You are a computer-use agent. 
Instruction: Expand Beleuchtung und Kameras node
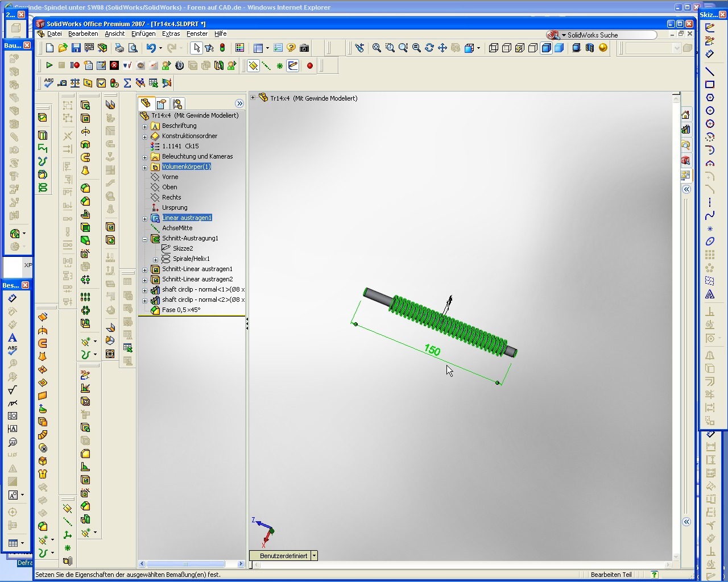(x=144, y=157)
